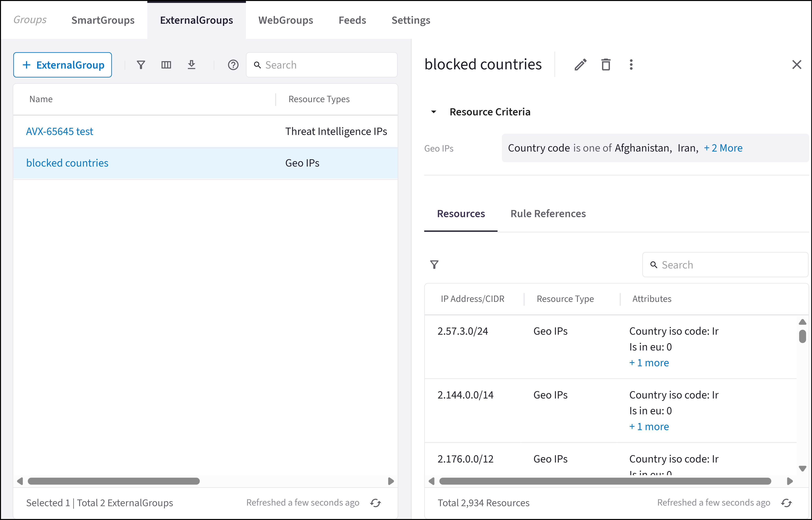Switch to the Rule References tab
This screenshot has width=812, height=520.
tap(548, 214)
